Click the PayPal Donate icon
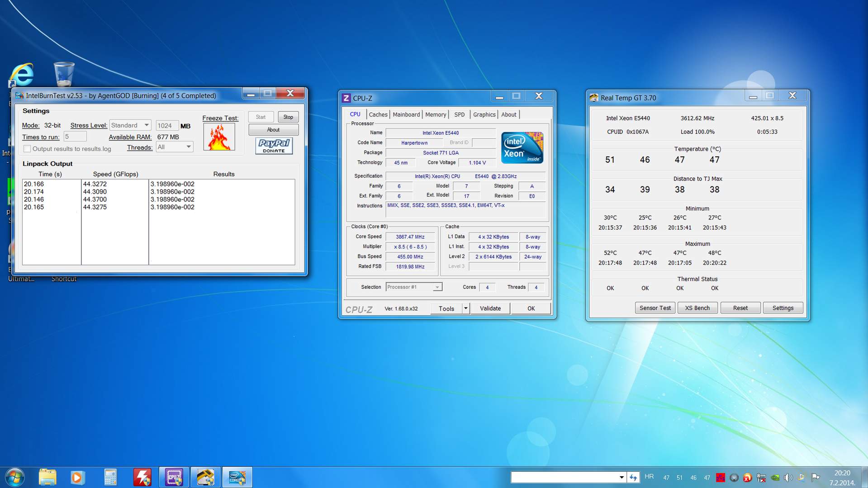868x488 pixels. [274, 146]
